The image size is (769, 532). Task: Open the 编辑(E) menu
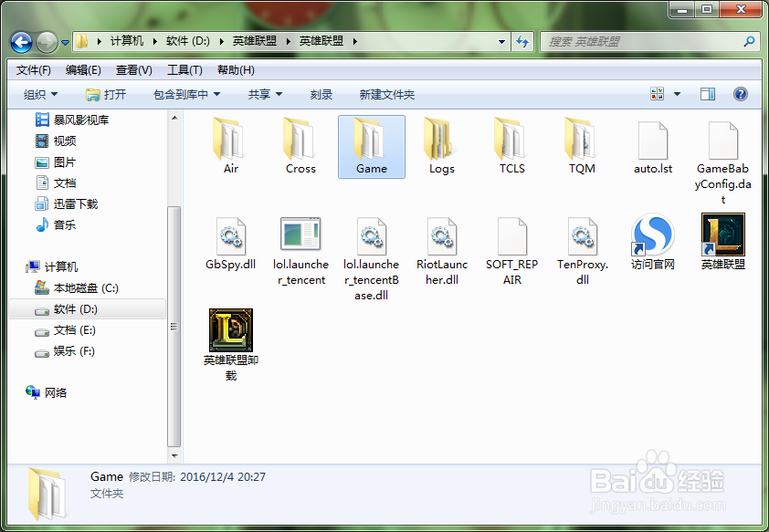[83, 70]
